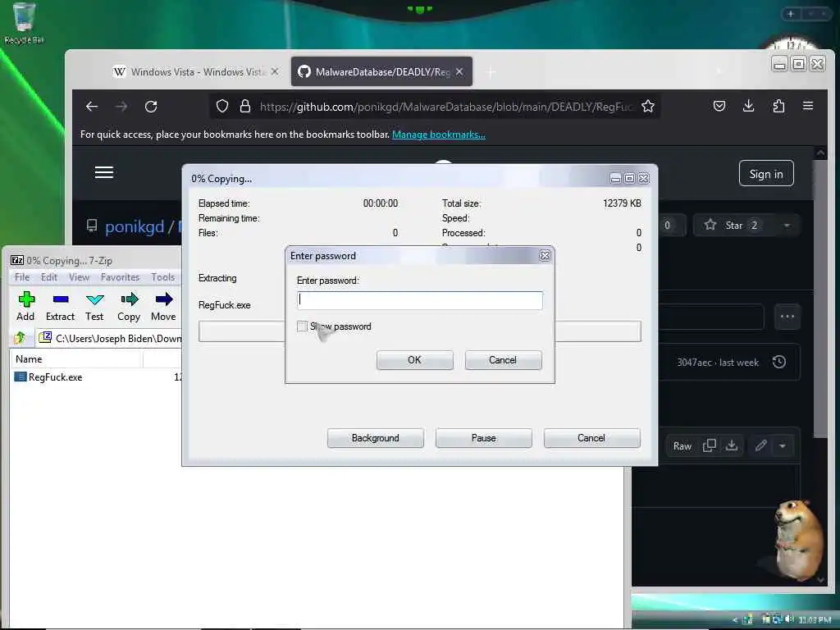Click the 7-Zip Extract toolbar icon
Screen dimensions: 840x630
pos(60,306)
